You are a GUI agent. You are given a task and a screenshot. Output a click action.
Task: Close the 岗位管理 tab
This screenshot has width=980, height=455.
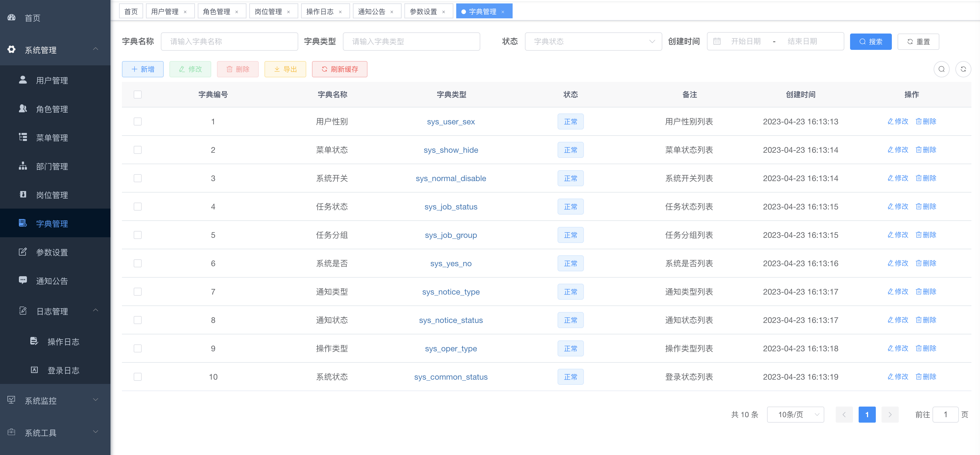[289, 12]
